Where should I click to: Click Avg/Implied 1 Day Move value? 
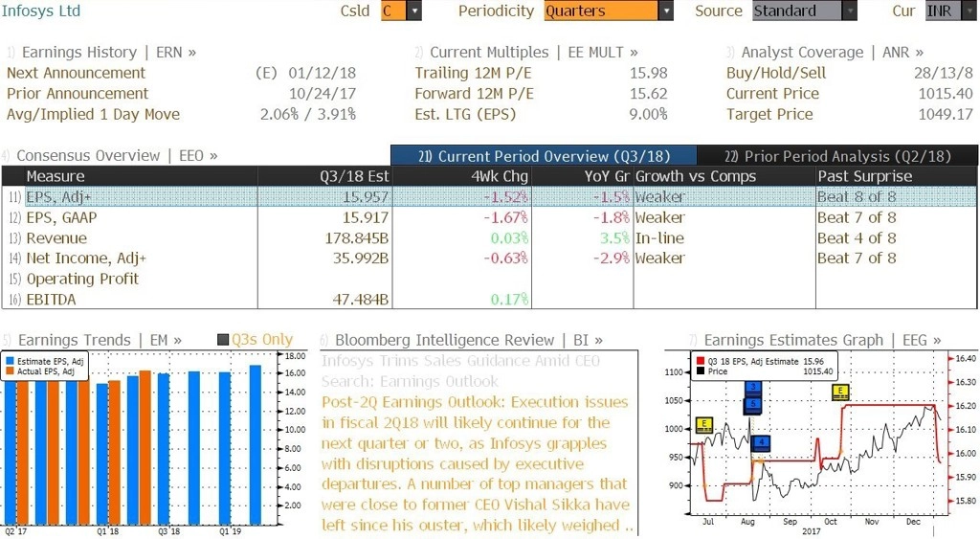pos(308,115)
